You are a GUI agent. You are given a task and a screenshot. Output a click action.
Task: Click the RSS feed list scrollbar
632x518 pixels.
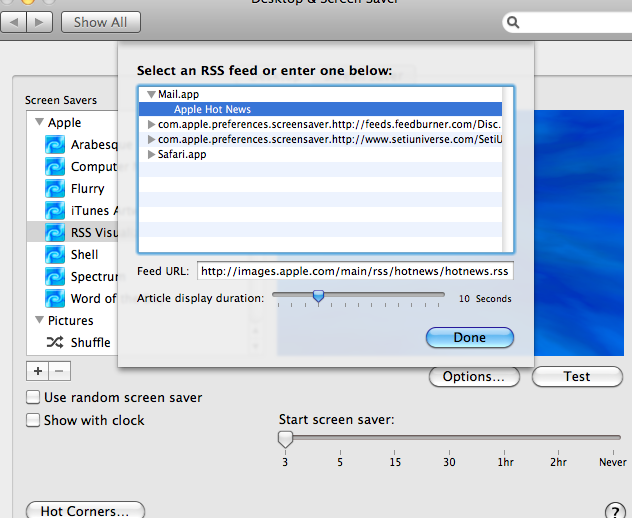508,169
